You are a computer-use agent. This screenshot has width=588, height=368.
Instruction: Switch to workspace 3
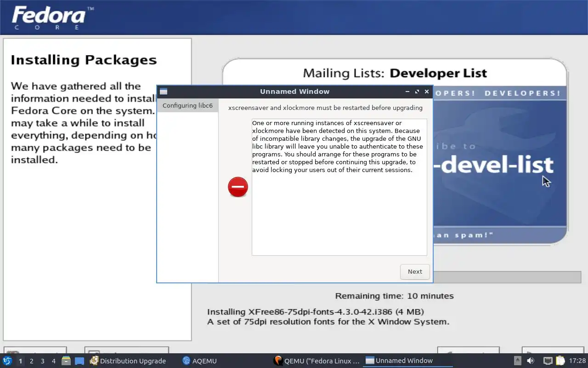point(42,361)
